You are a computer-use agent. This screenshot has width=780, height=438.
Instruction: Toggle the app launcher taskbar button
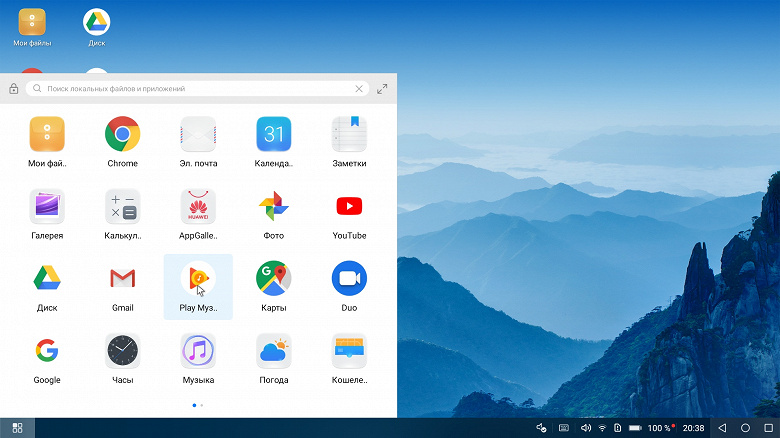17,428
